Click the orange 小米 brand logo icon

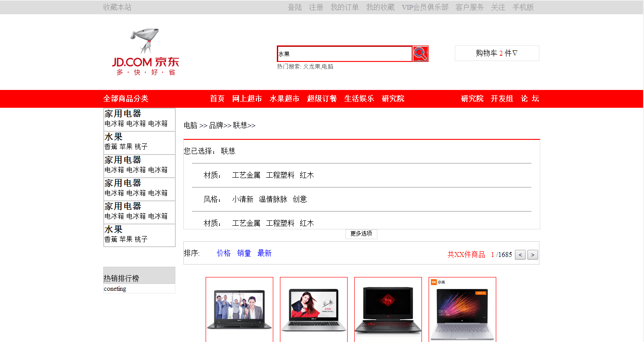pyautogui.click(x=433, y=282)
